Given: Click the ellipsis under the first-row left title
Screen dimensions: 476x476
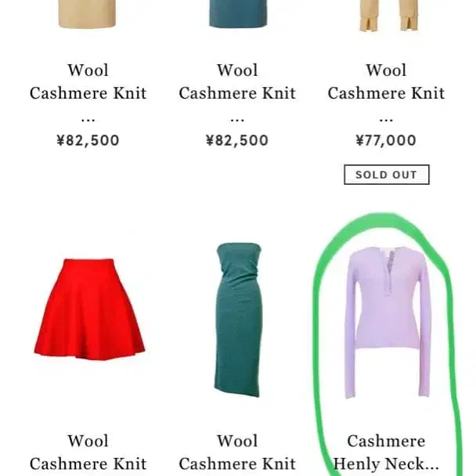Looking at the screenshot, I should [x=88, y=120].
